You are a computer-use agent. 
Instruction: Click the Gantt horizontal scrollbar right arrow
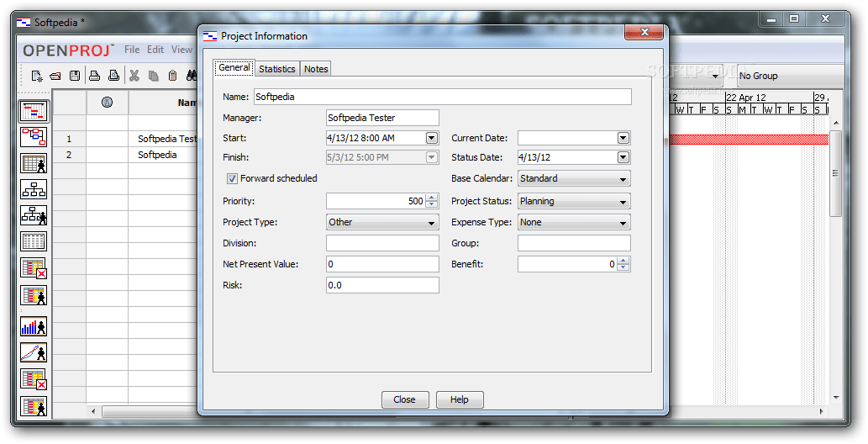pos(822,411)
